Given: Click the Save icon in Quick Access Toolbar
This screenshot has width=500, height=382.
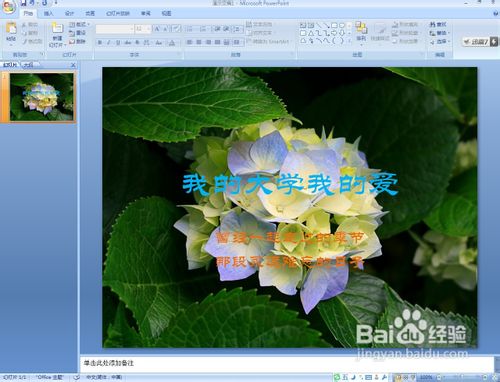Looking at the screenshot, I should tap(23, 3).
